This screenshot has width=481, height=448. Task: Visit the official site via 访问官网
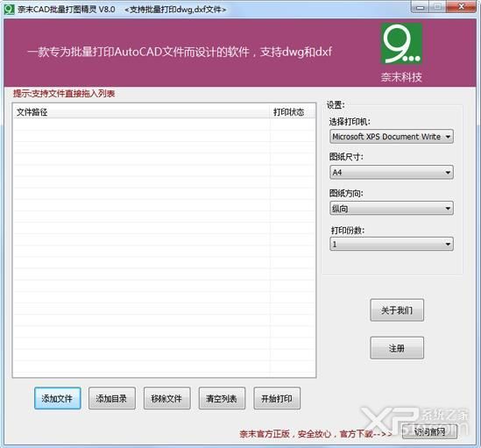point(429,432)
